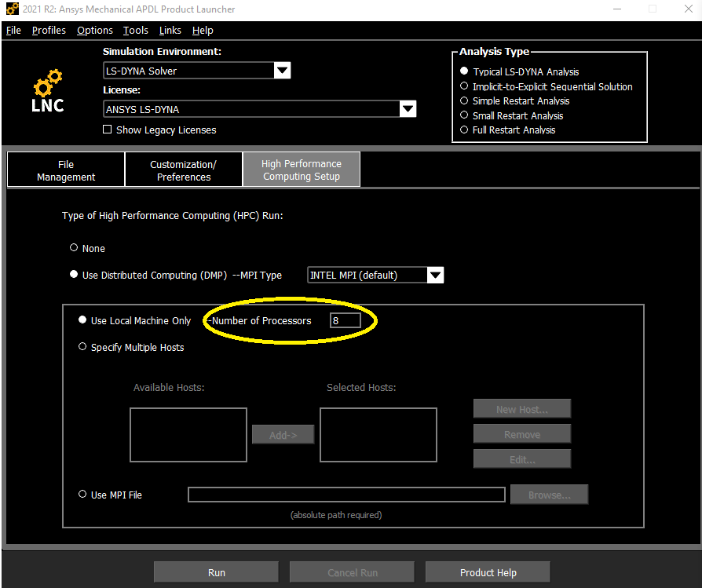Click the New Host... button

tap(522, 409)
